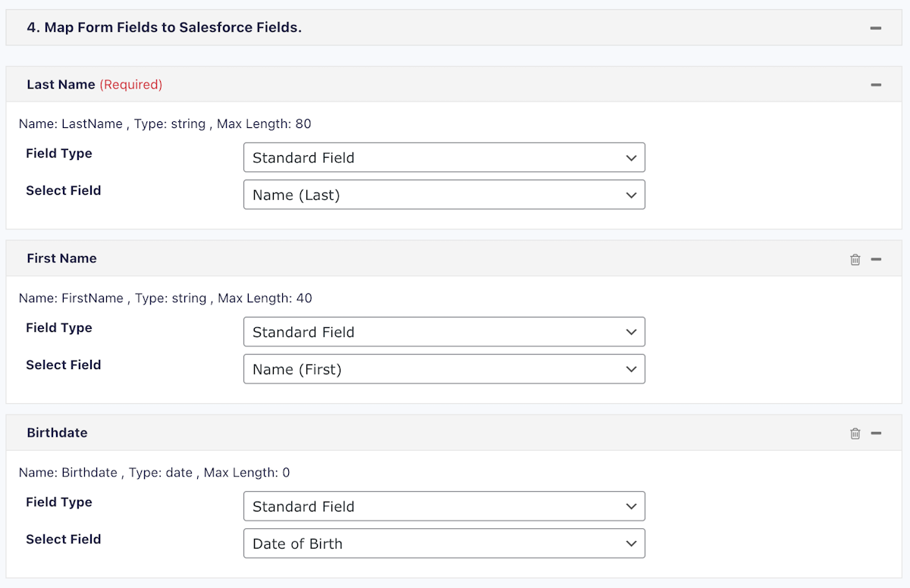Click the (Required) label
Viewport: 910px width, 588px height.
pos(131,85)
